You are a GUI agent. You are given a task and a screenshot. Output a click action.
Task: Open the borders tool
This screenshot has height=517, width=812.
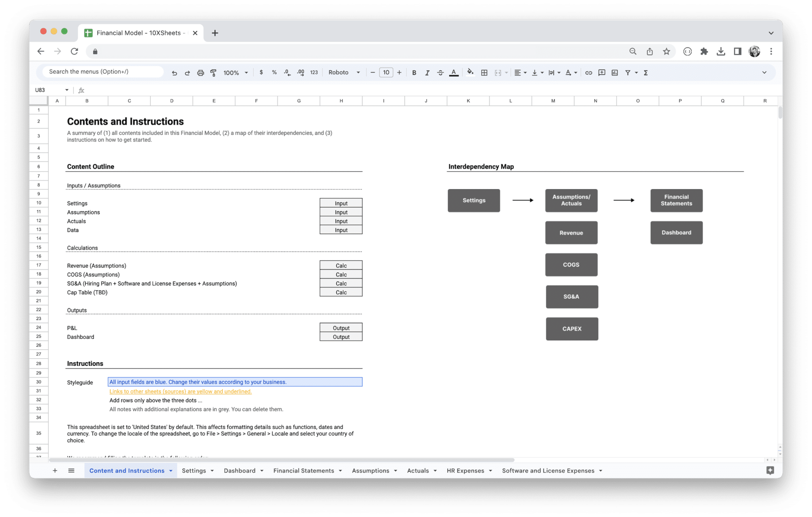(484, 72)
